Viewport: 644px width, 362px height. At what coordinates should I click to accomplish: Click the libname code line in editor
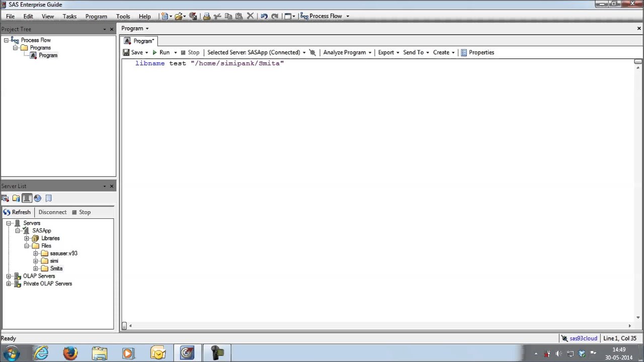click(209, 63)
